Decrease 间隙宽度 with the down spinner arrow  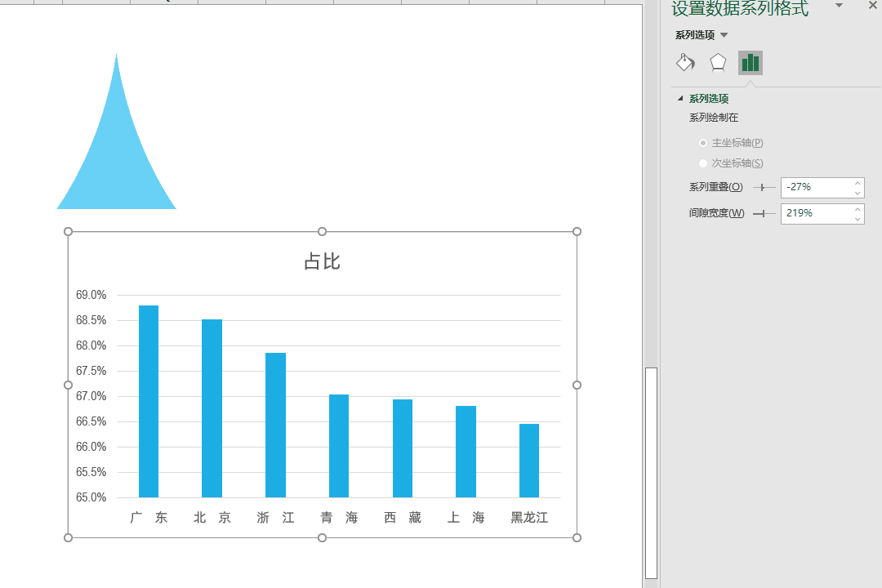click(857, 219)
